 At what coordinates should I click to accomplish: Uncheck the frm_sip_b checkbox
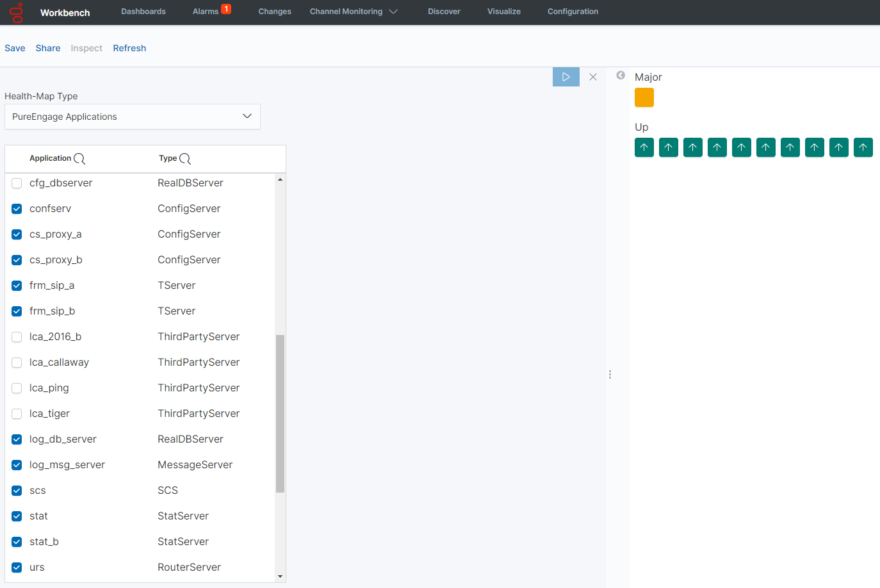pyautogui.click(x=17, y=311)
